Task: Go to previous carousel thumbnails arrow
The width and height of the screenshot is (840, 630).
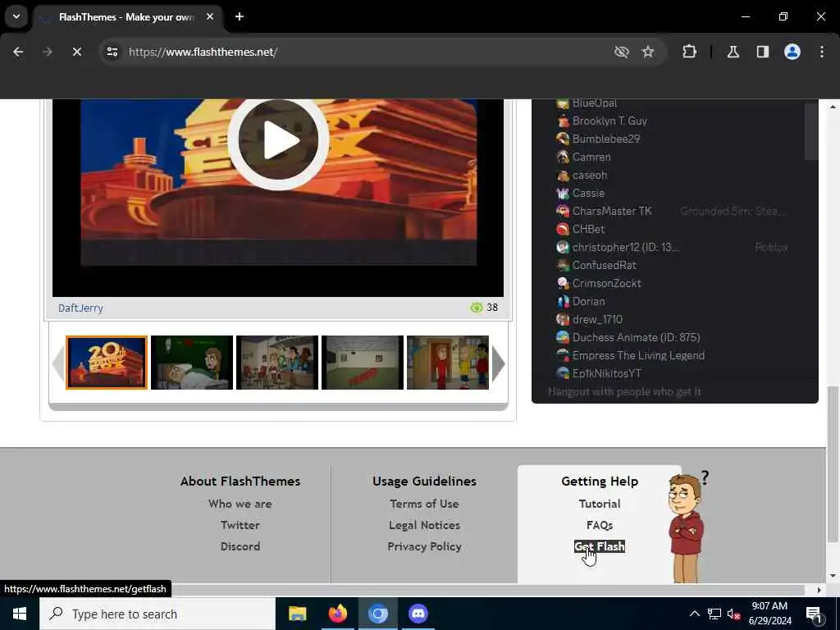Action: pos(57,363)
